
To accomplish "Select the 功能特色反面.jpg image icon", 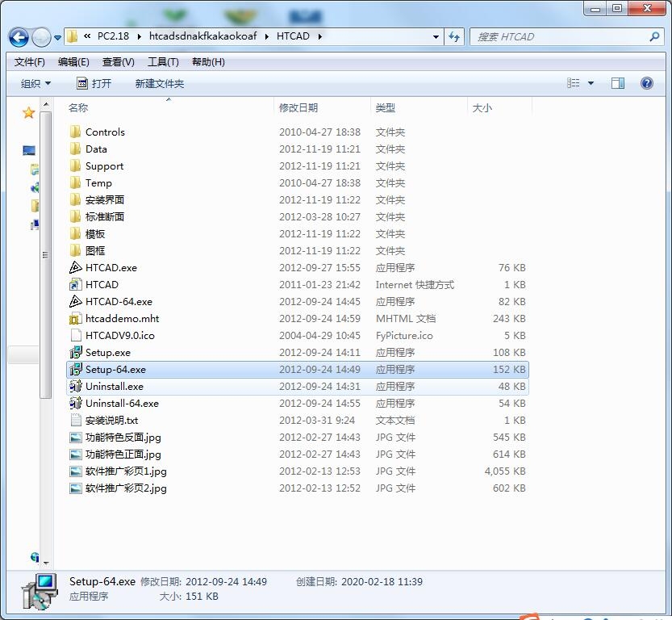I will (76, 438).
